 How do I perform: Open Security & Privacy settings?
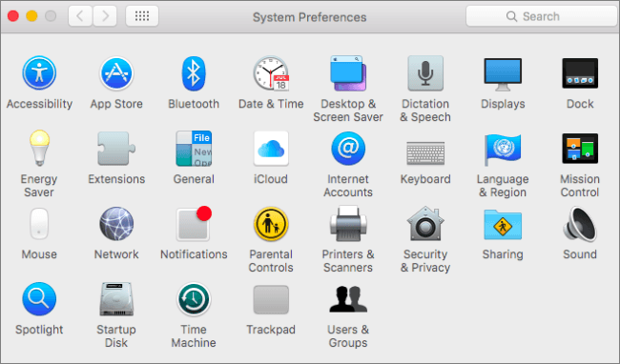point(425,224)
